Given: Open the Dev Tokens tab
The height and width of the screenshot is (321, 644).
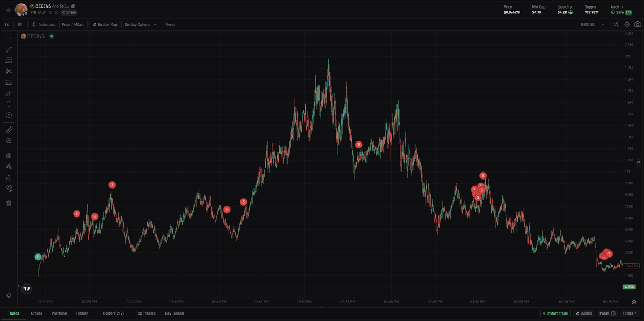Looking at the screenshot, I should point(174,313).
